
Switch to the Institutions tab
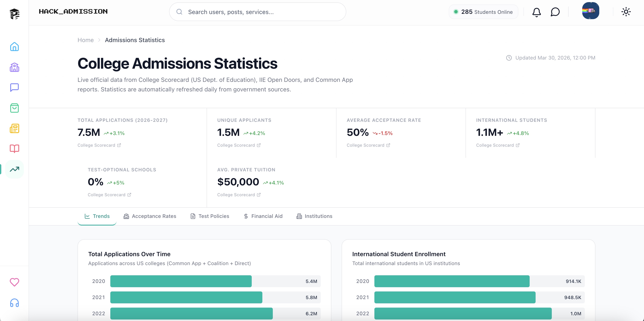point(314,216)
